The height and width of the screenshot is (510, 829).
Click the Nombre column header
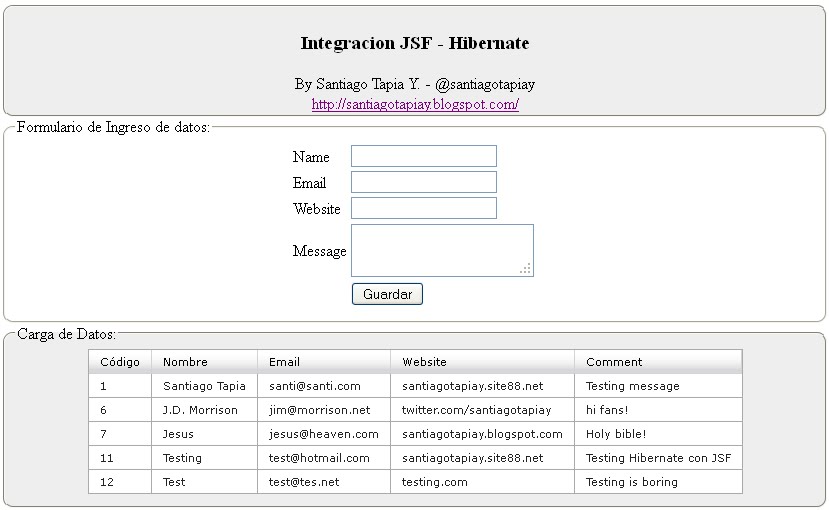pos(205,362)
